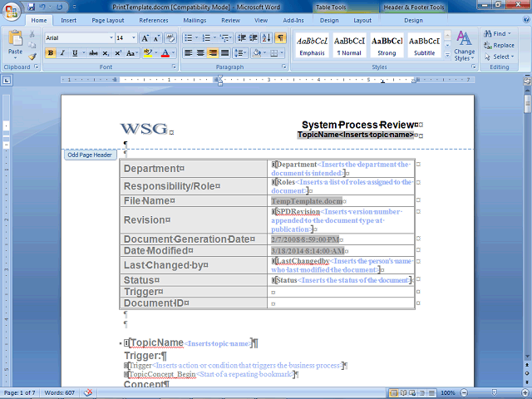Toggle Italic formatting
Screen dimensions: 532x399
pyautogui.click(x=62, y=53)
